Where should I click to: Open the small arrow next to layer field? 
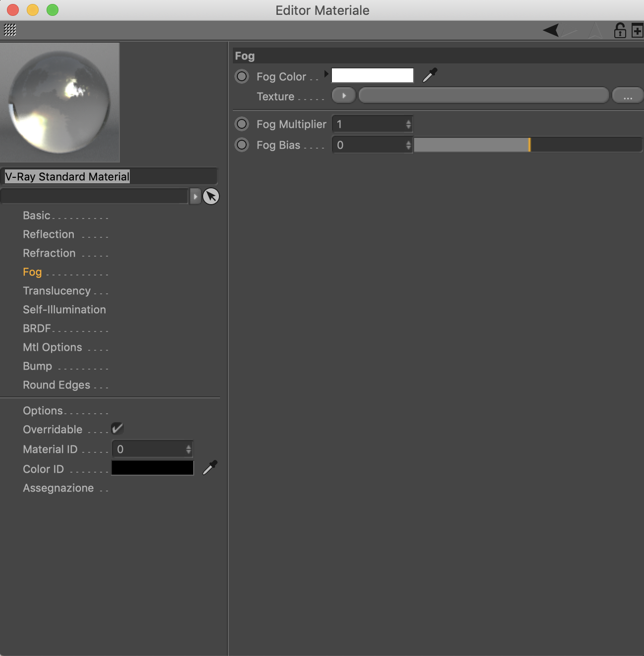click(195, 196)
